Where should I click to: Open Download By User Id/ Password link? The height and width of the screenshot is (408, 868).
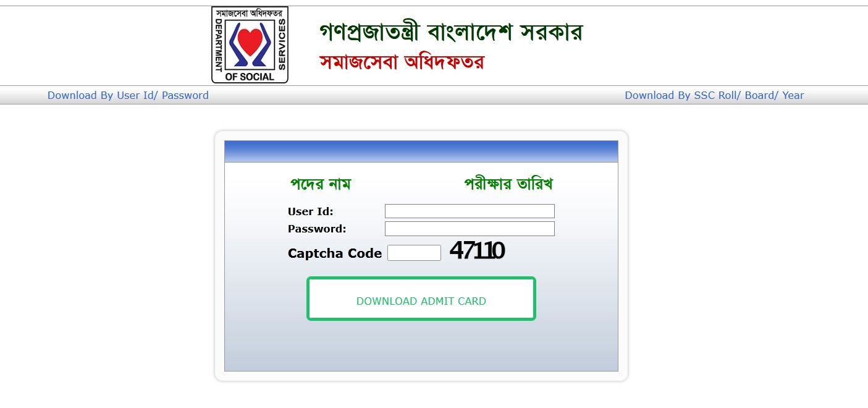[128, 95]
